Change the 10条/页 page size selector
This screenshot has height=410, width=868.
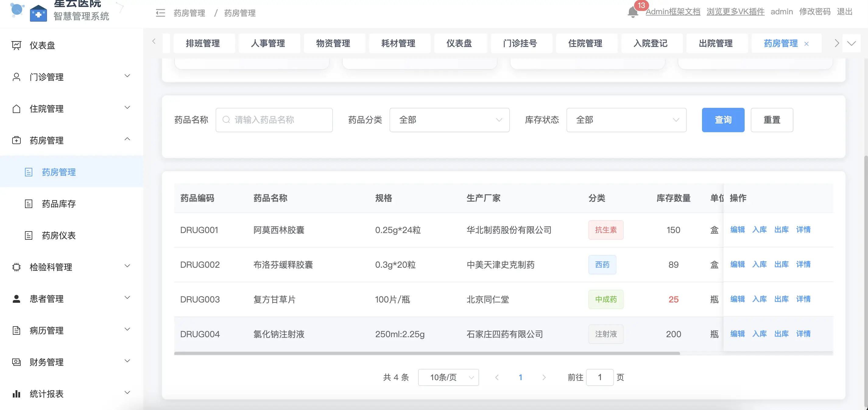pos(448,377)
